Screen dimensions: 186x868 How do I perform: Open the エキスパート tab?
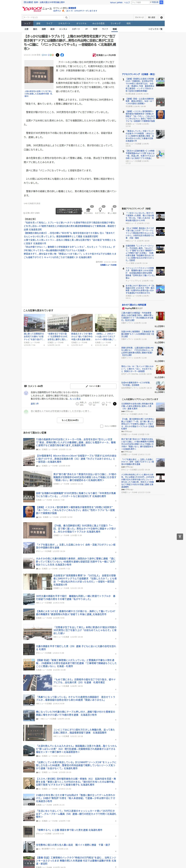click(64, 24)
